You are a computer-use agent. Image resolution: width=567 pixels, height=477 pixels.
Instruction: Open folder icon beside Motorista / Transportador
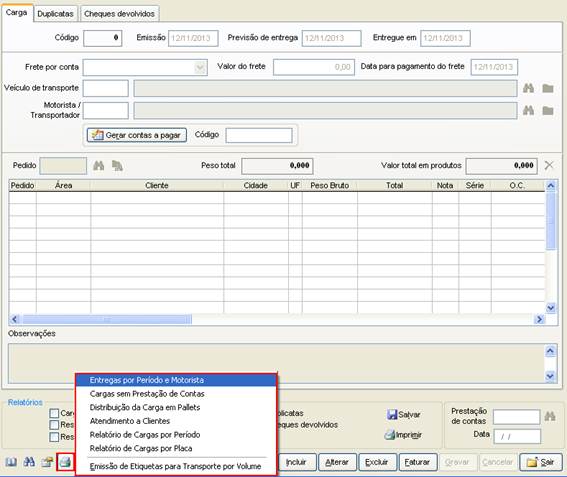click(548, 110)
